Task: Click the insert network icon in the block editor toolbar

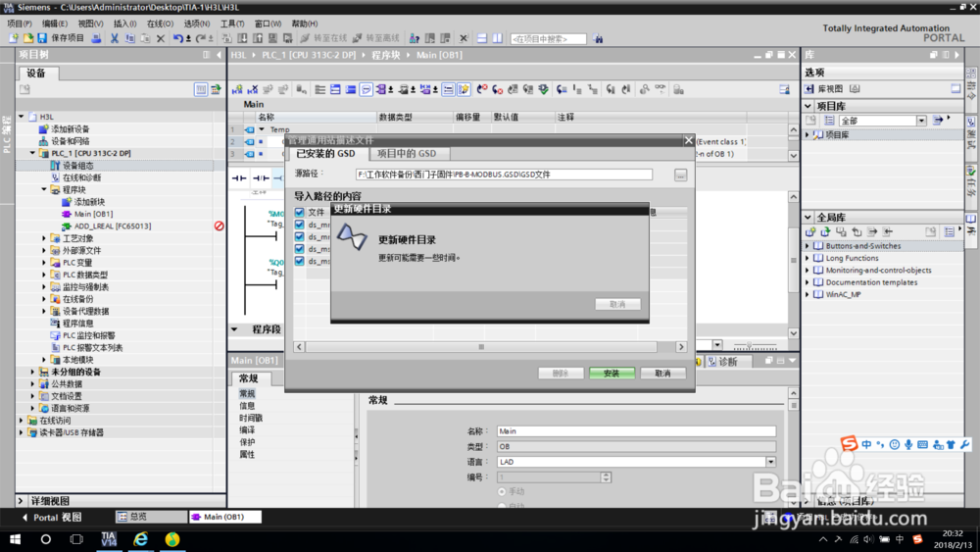Action: click(237, 90)
